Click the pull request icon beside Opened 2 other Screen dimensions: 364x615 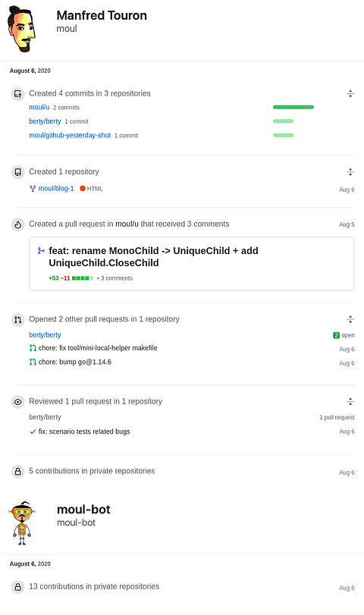click(x=17, y=320)
